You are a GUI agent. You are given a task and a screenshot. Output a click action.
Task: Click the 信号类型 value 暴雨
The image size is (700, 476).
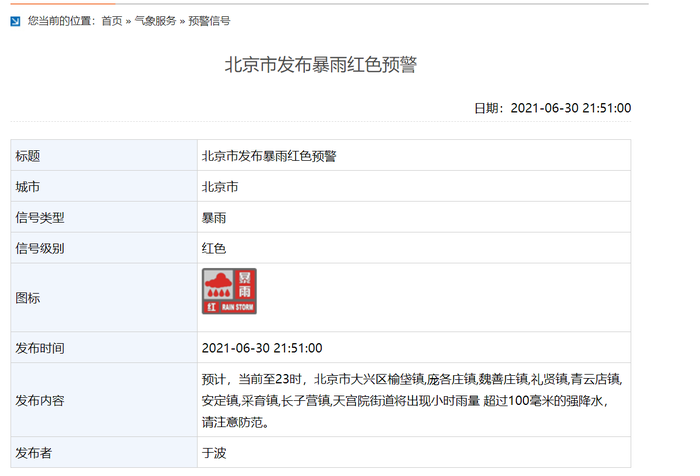pyautogui.click(x=214, y=217)
